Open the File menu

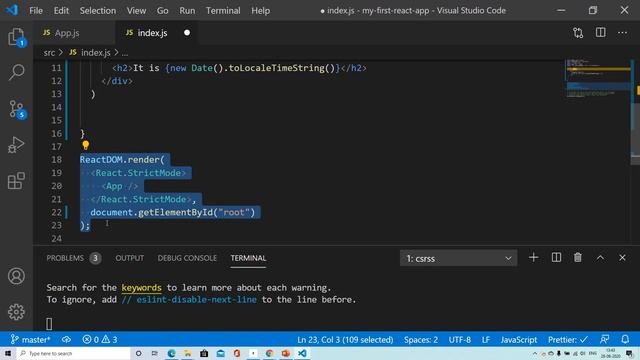[36, 11]
